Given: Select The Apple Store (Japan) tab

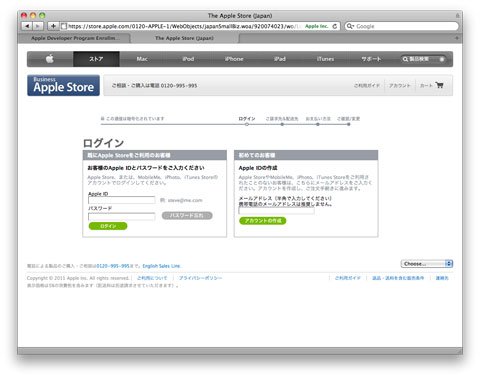Looking at the screenshot, I should (184, 38).
